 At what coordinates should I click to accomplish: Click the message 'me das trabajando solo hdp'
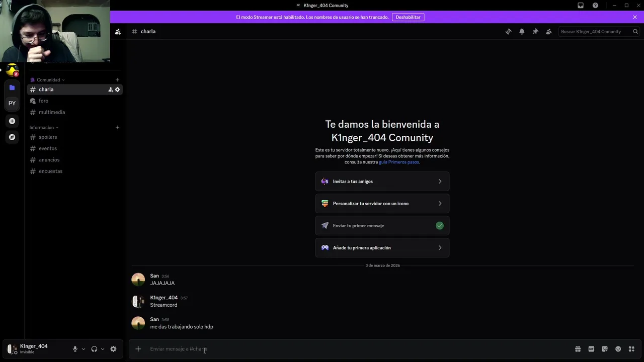tap(182, 327)
